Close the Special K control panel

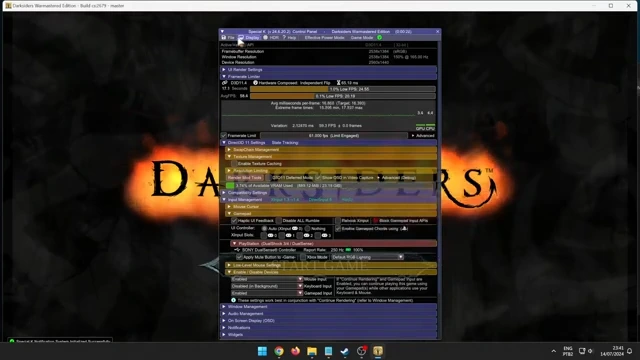[x=438, y=31]
